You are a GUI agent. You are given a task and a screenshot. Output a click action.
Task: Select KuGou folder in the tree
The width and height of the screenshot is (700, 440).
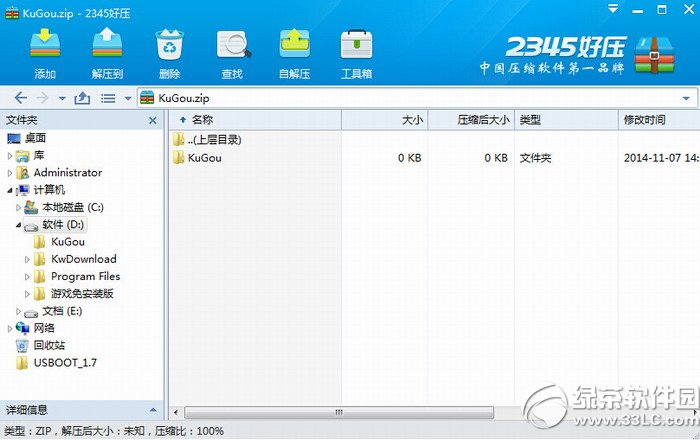[x=59, y=242]
